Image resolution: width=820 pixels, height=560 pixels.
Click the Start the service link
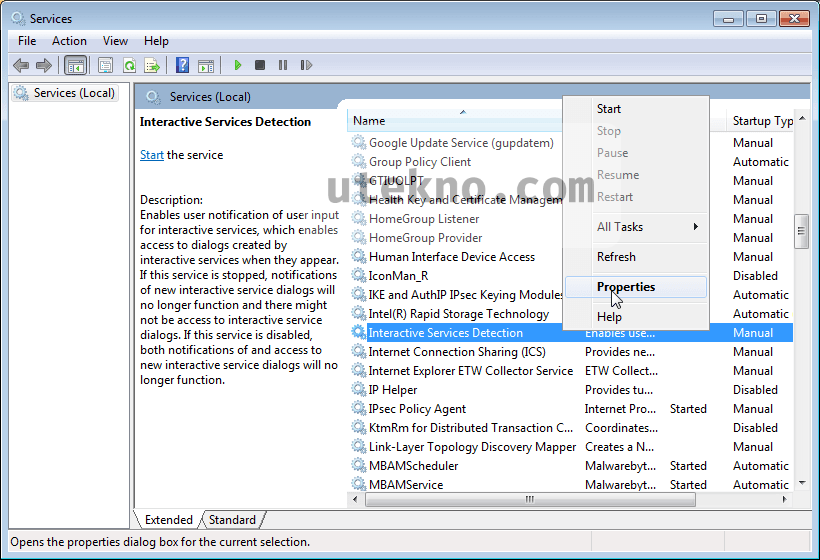152,155
